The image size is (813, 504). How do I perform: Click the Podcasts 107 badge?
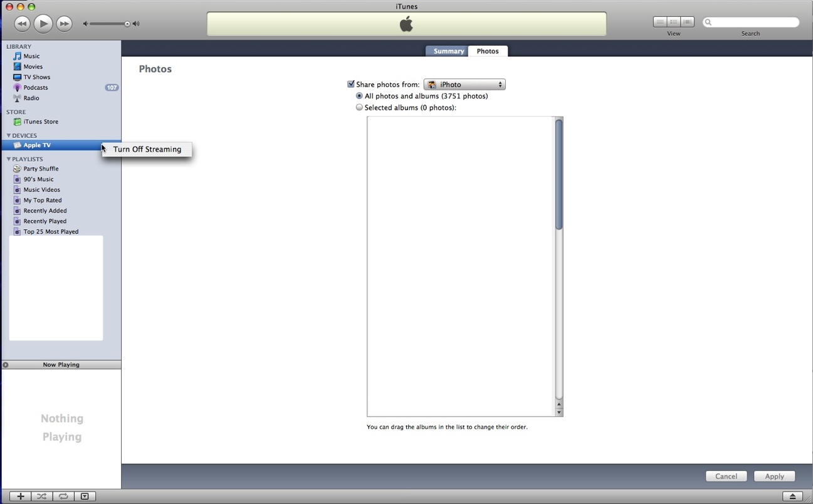[x=112, y=87]
